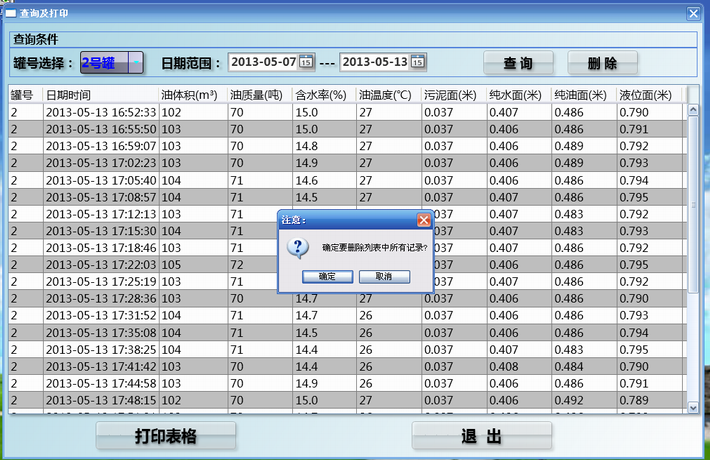Close the 注意 confirmation dialog with X
Viewport: 710px width, 460px height.
click(x=424, y=219)
